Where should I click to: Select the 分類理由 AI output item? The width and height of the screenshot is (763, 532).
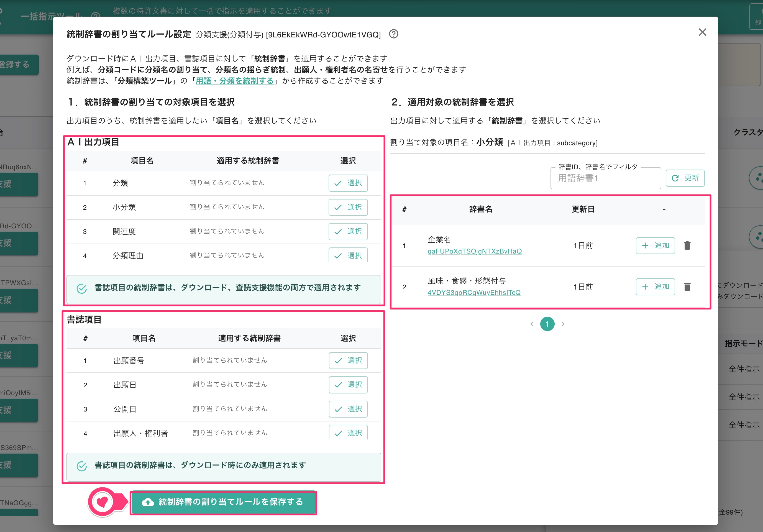(348, 255)
